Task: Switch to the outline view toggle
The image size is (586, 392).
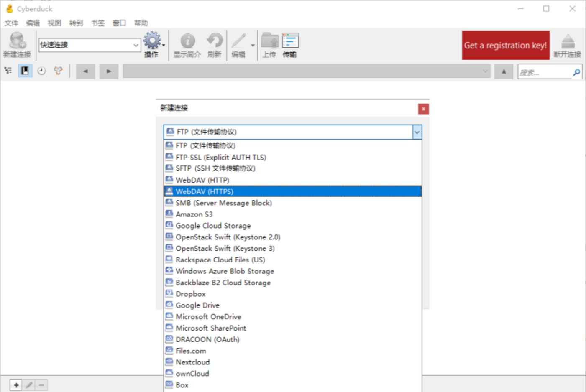Action: [x=7, y=71]
